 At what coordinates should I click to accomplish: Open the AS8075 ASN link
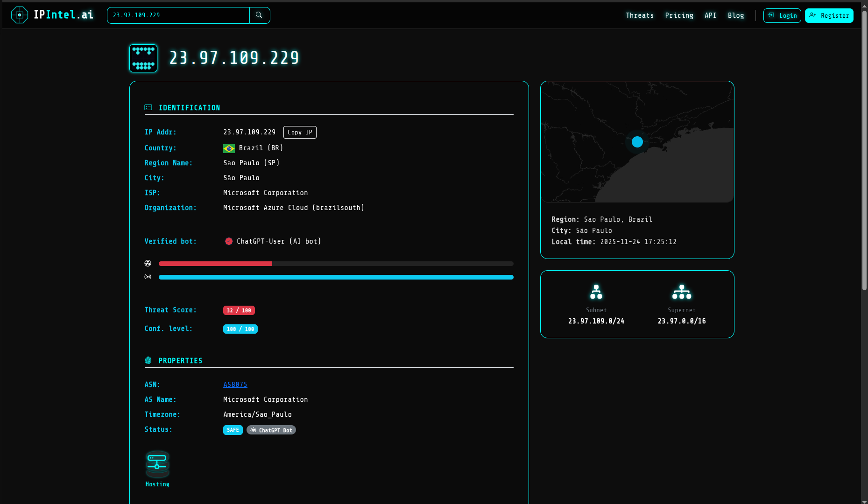pos(235,384)
